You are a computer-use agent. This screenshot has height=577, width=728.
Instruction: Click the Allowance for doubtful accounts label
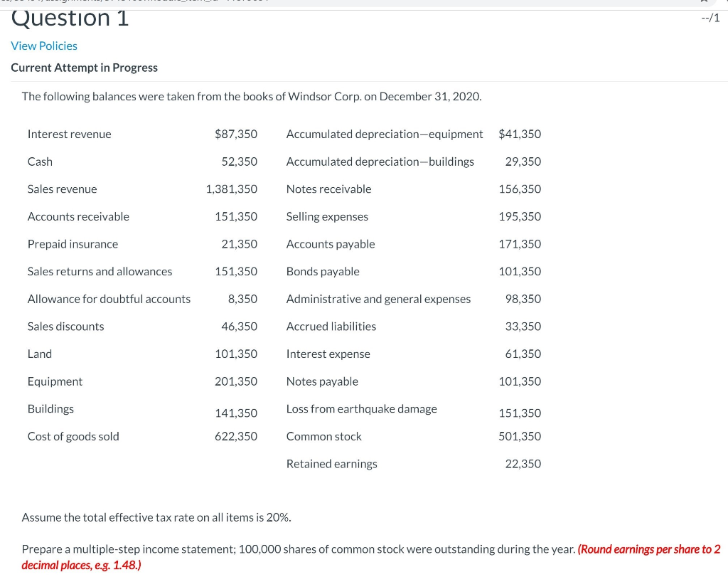click(109, 299)
